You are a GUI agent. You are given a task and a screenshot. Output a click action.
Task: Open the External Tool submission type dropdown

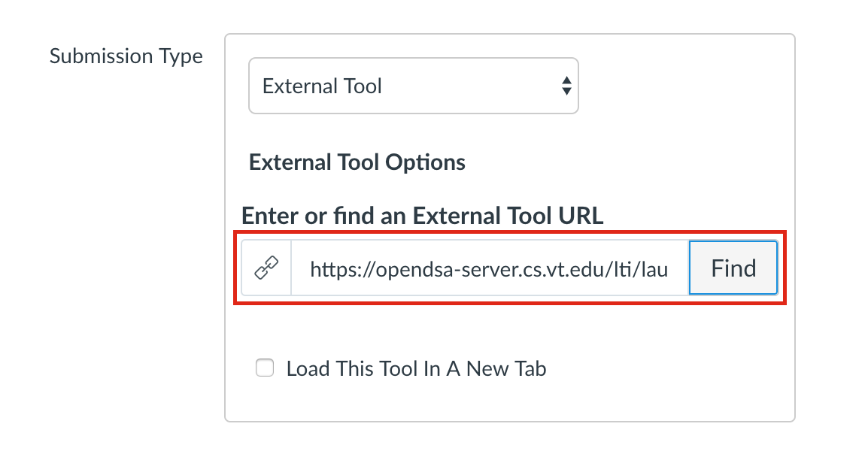414,86
